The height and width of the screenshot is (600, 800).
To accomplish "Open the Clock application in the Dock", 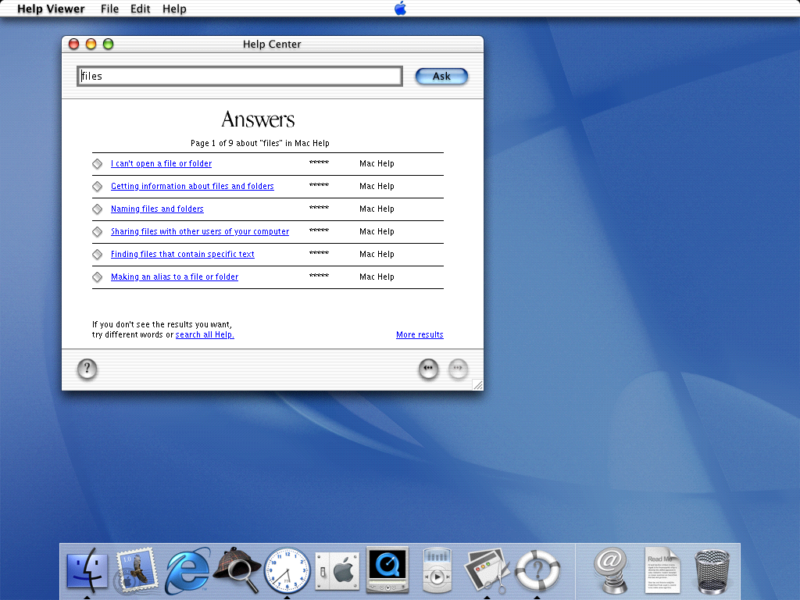I will [287, 570].
